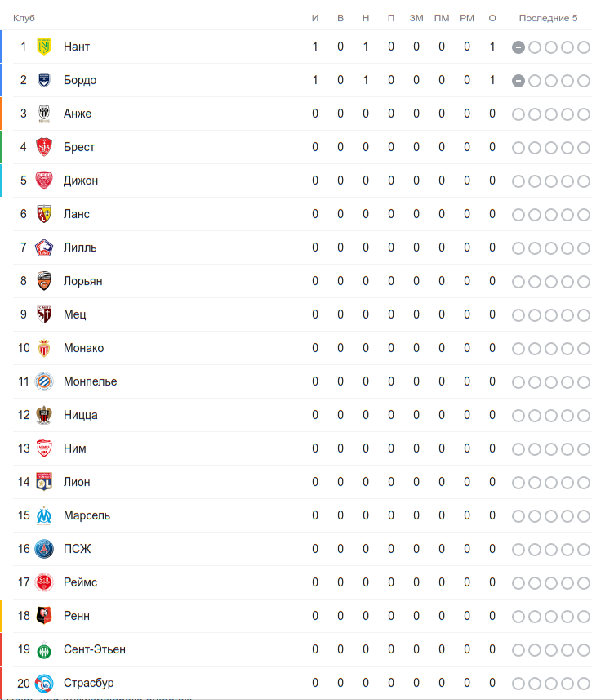614x700 pixels.
Task: Click the Lille (Лилль) club crest
Action: tap(44, 247)
